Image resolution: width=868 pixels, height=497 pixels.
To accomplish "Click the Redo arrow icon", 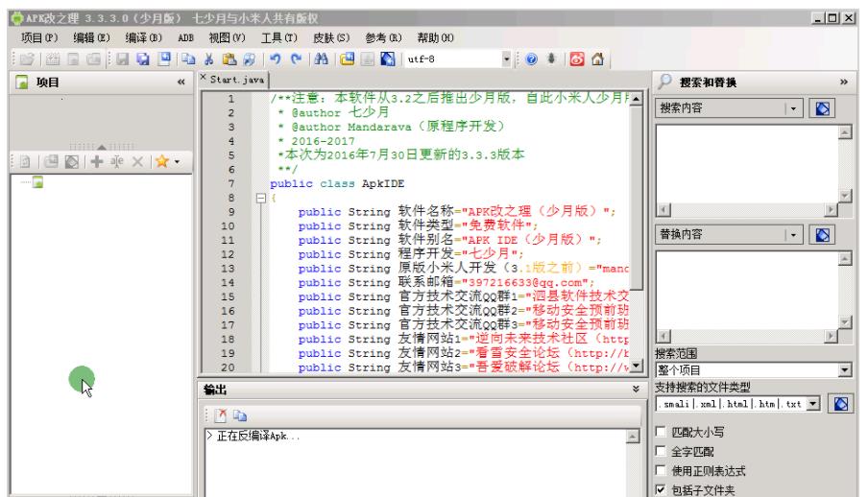I will coord(296,59).
